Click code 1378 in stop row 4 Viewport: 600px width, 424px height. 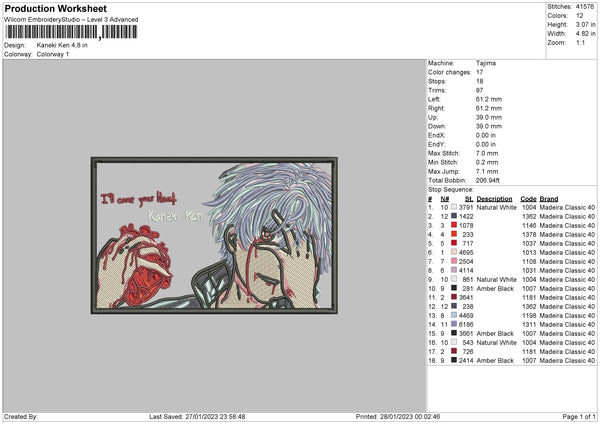tap(529, 235)
